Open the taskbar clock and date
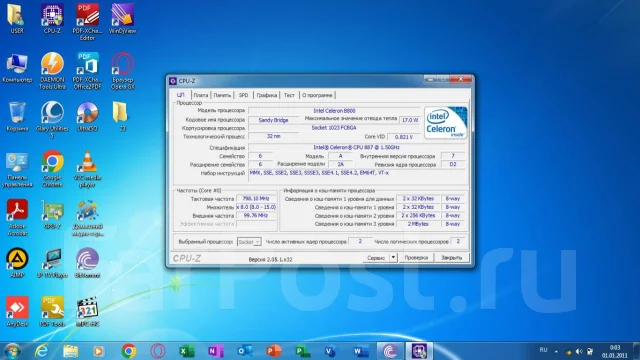 click(x=614, y=351)
